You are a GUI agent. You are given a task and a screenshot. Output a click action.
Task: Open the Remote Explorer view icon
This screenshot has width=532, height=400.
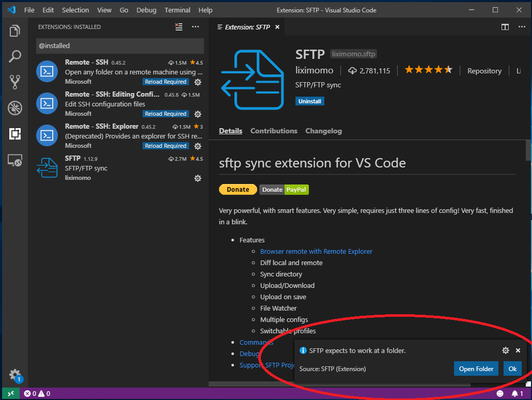pos(15,160)
